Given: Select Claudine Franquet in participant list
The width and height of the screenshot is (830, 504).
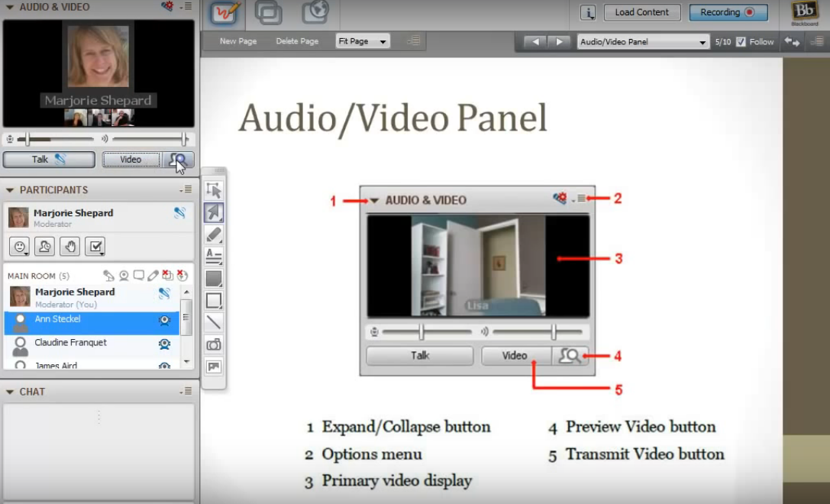Looking at the screenshot, I should click(92, 346).
